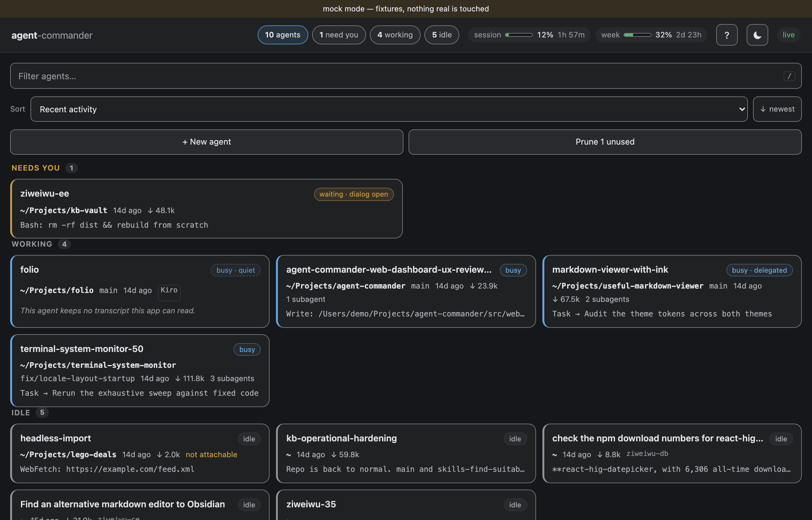Open the help question mark button
The height and width of the screenshot is (520, 812).
pos(727,35)
